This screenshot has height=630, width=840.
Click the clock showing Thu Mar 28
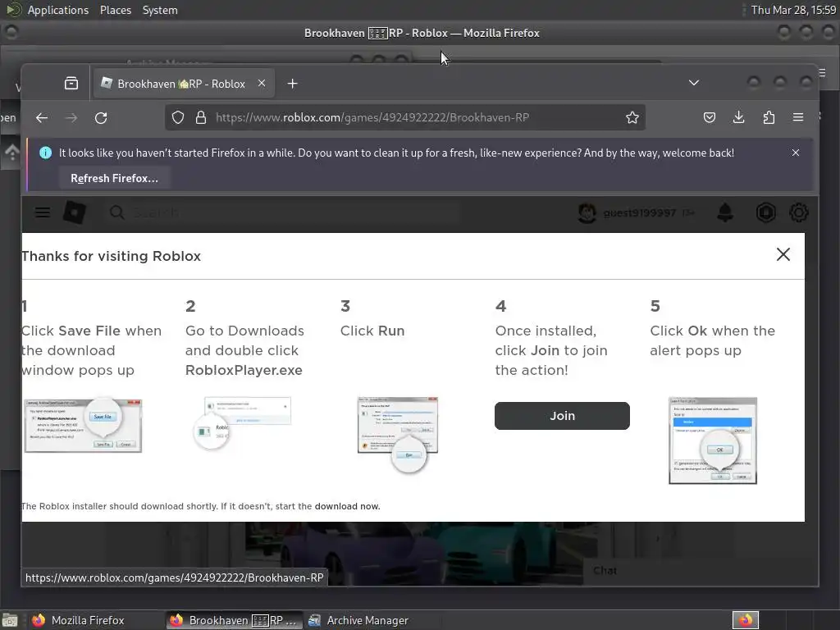click(793, 10)
